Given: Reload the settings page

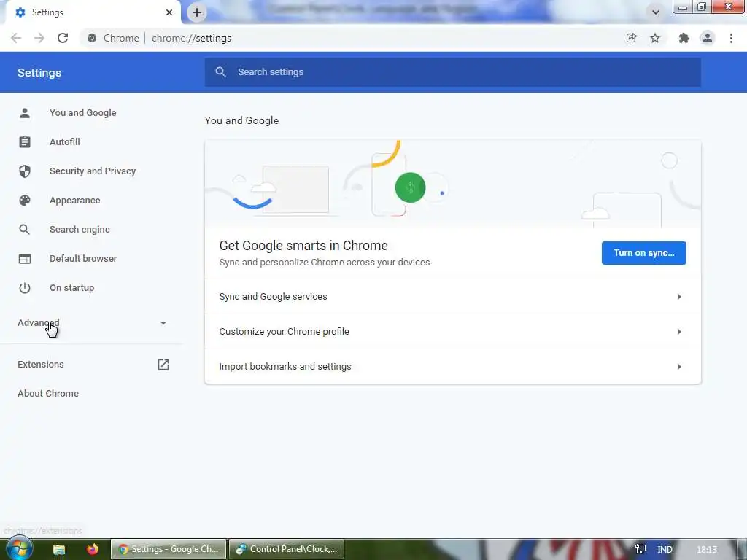Looking at the screenshot, I should [63, 38].
